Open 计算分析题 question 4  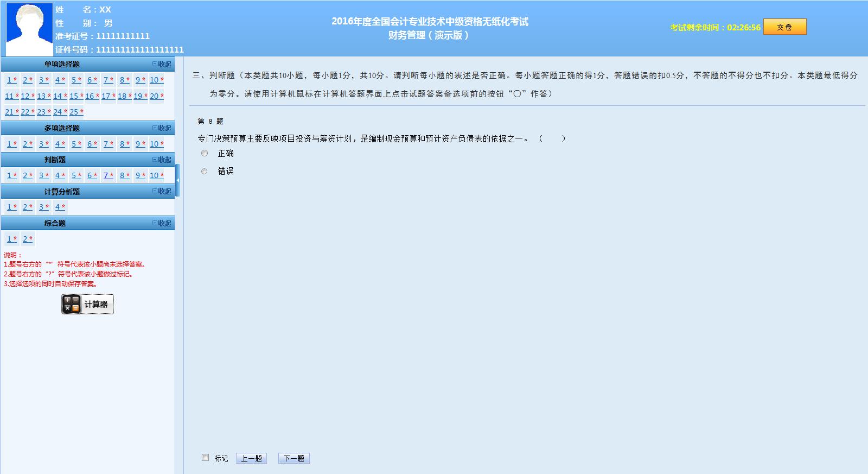pos(59,207)
